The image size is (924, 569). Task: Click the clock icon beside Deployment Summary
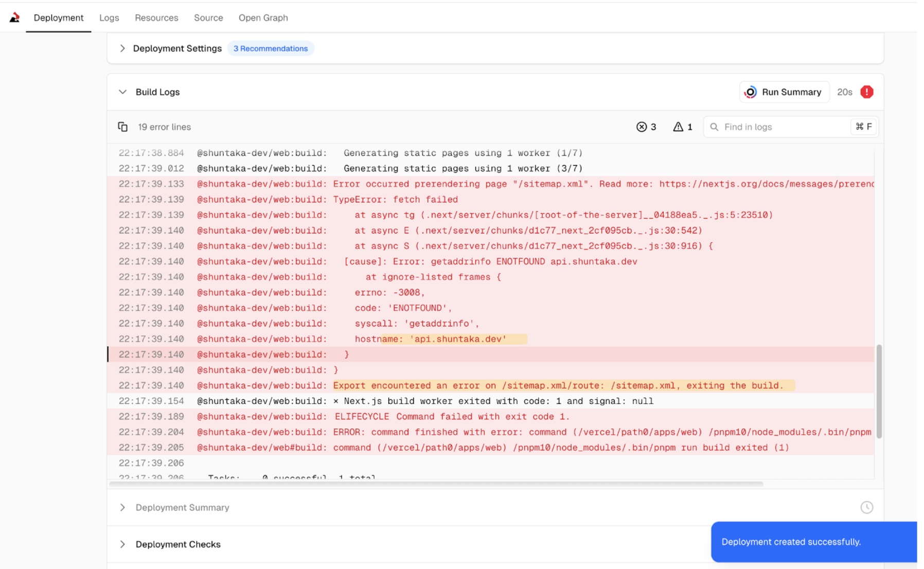coord(866,507)
